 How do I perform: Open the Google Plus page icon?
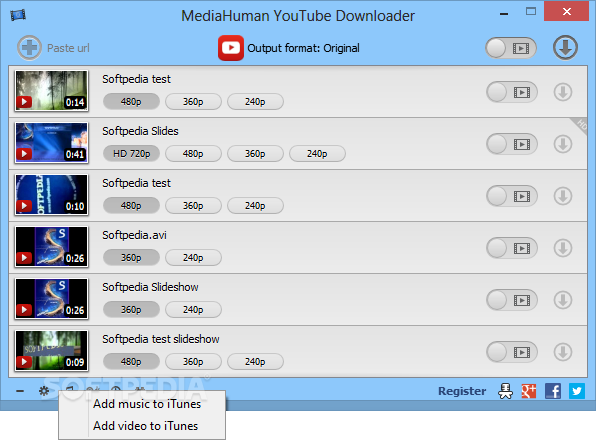pos(529,391)
